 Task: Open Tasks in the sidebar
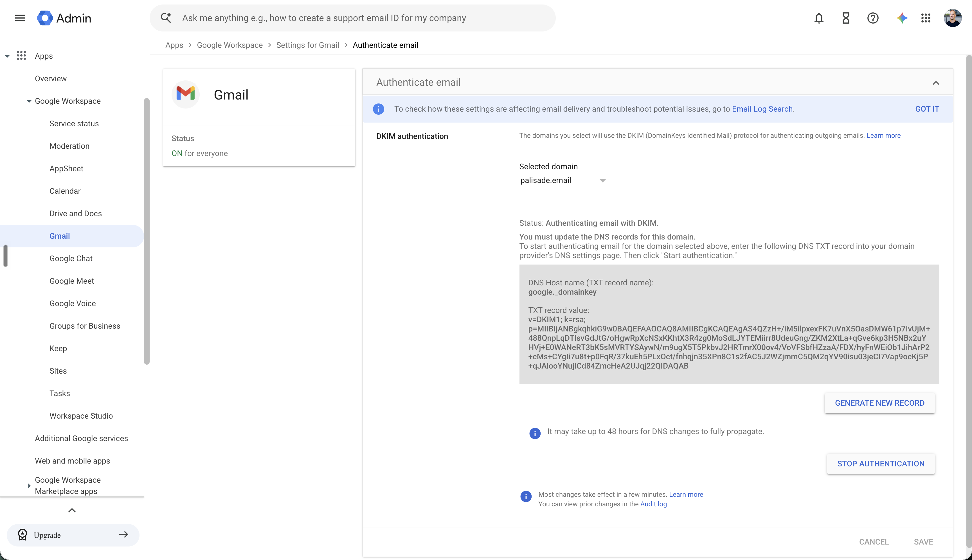(x=60, y=394)
